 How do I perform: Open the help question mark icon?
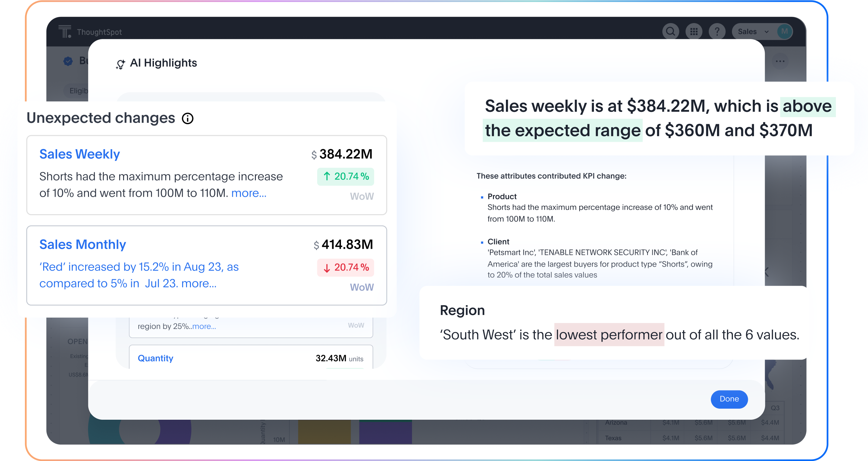click(x=717, y=31)
